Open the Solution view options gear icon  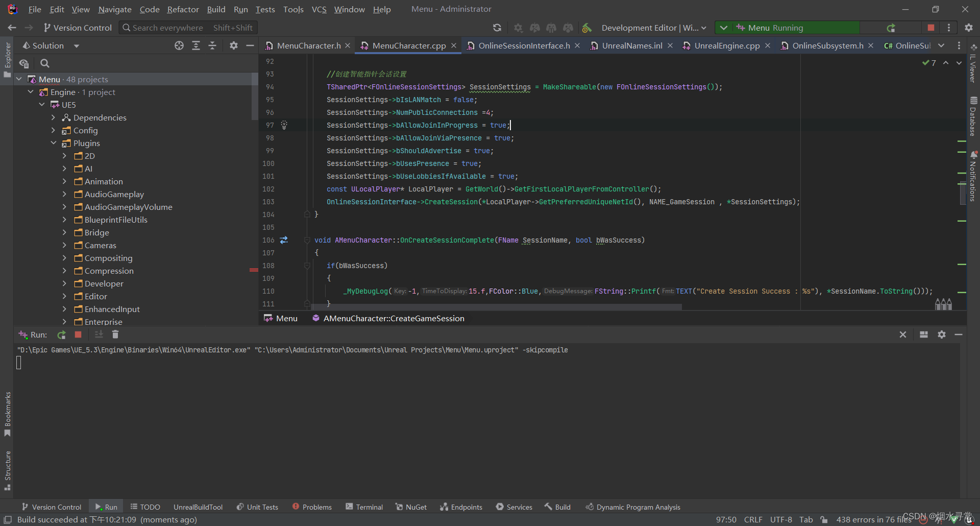click(233, 45)
